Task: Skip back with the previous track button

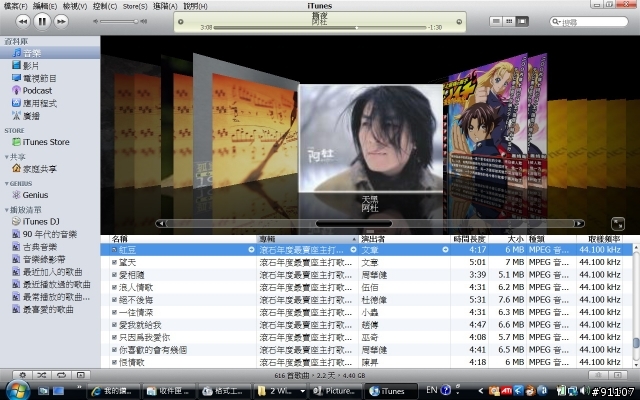Action: (x=23, y=21)
